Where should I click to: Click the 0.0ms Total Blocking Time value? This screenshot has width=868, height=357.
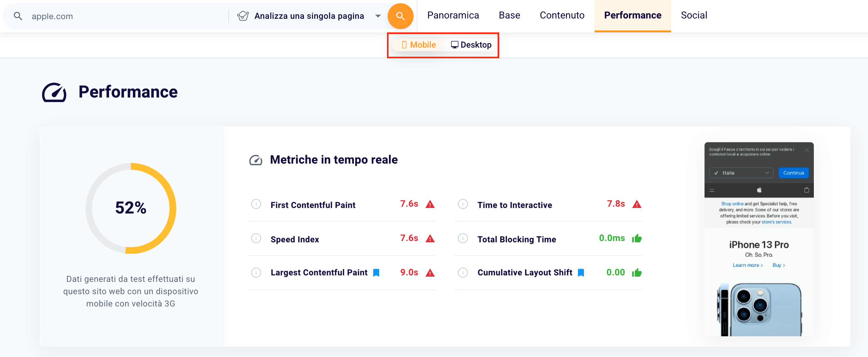click(x=611, y=238)
